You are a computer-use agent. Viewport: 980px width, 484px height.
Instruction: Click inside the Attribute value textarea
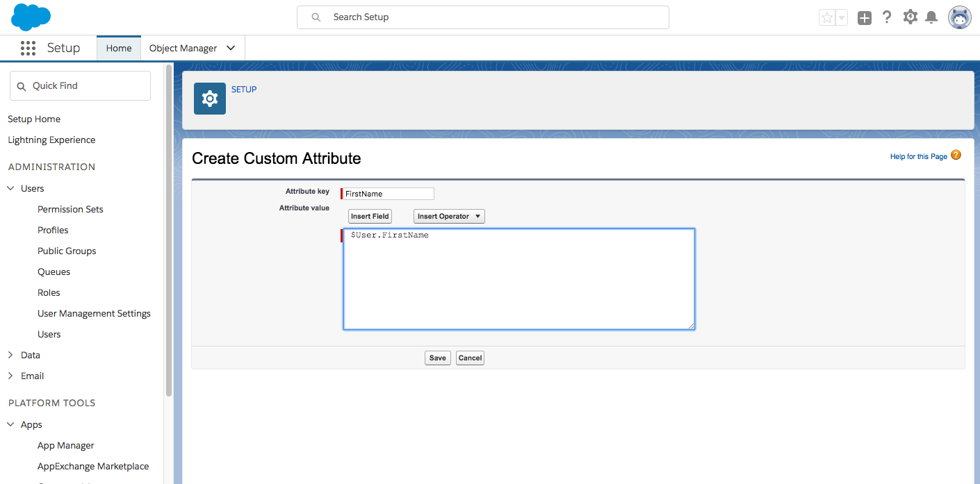click(519, 279)
